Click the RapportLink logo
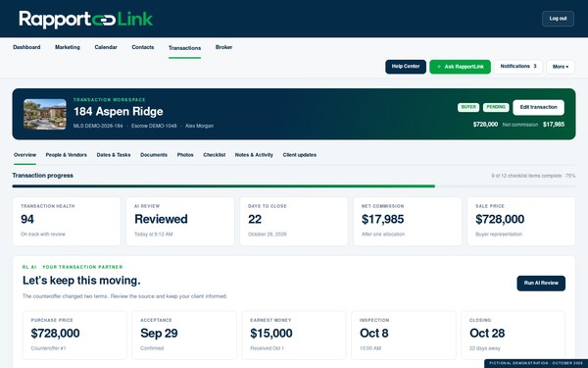 coord(86,20)
